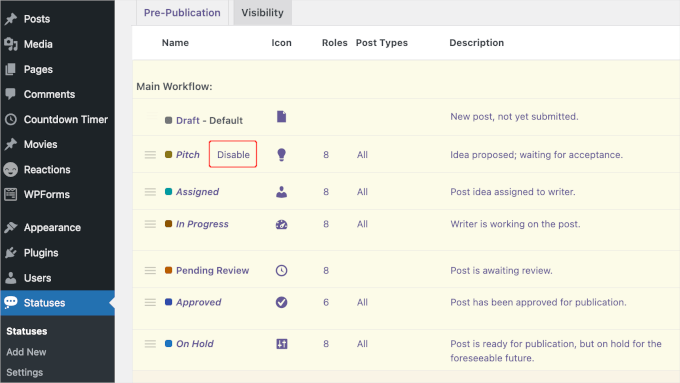Click the gauge icon in In Progress row
Viewport: 680px width, 383px height.
point(281,224)
